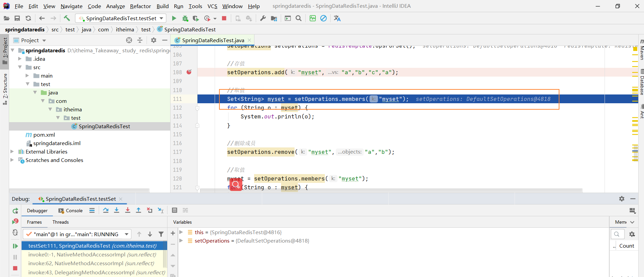Viewport: 644px width, 277px height.
Task: Click the editor horizontal scrollbar
Action: [391, 190]
